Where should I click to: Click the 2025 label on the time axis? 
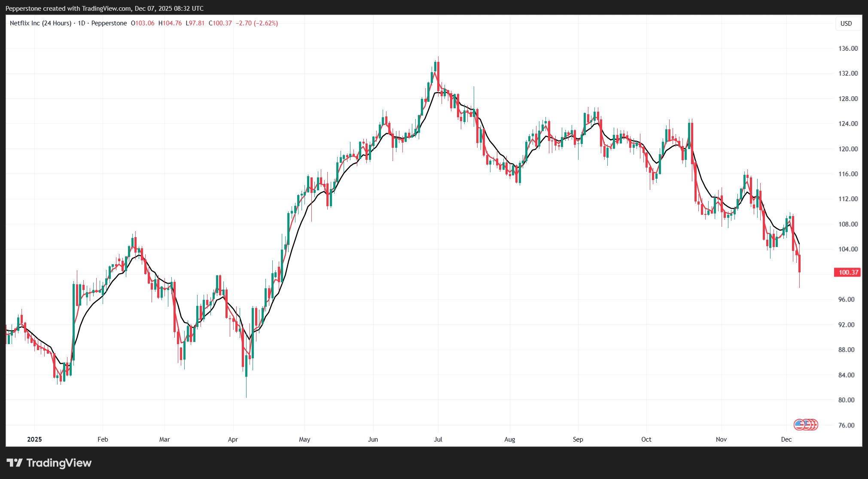(x=34, y=439)
